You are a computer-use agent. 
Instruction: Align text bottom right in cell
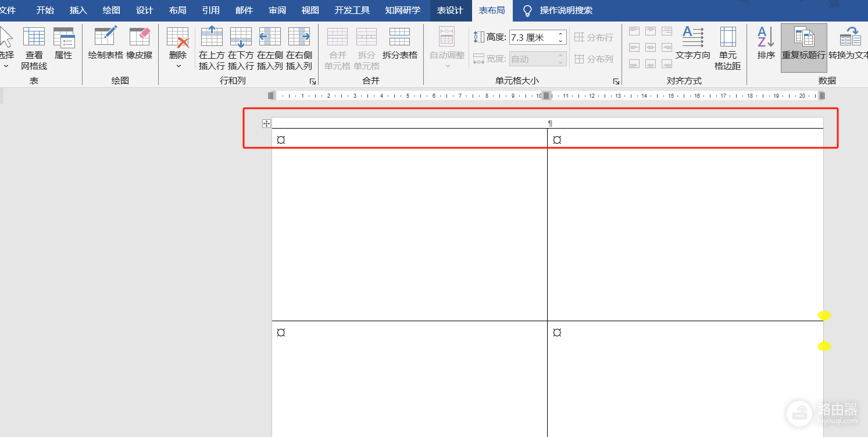[667, 63]
